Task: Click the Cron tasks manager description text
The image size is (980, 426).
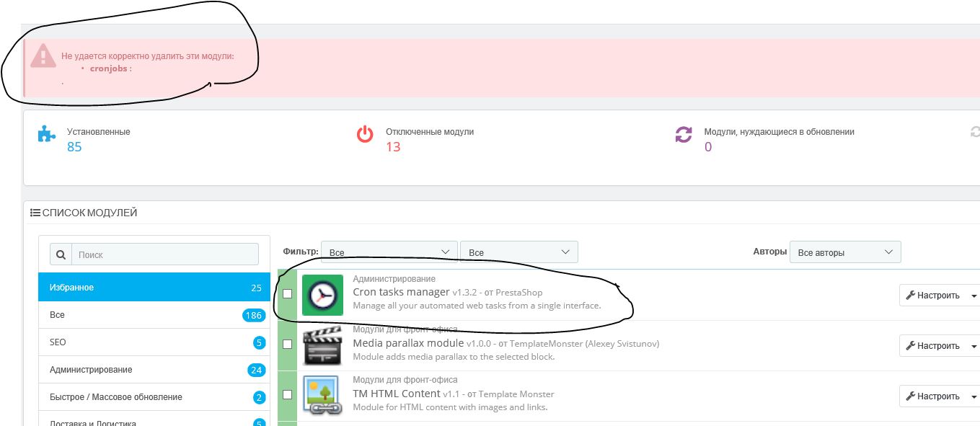Action: point(477,306)
